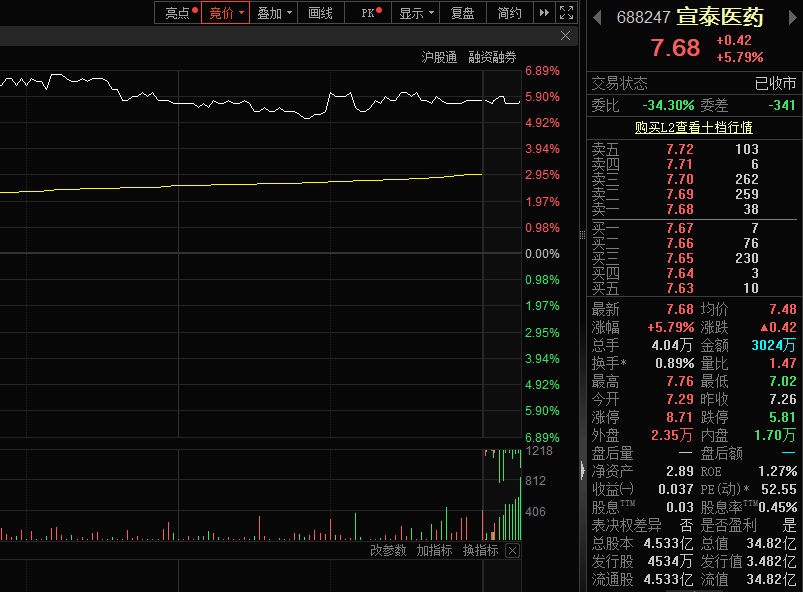This screenshot has width=803, height=592.
Task: Click the panel divider grip handle
Action: [582, 235]
